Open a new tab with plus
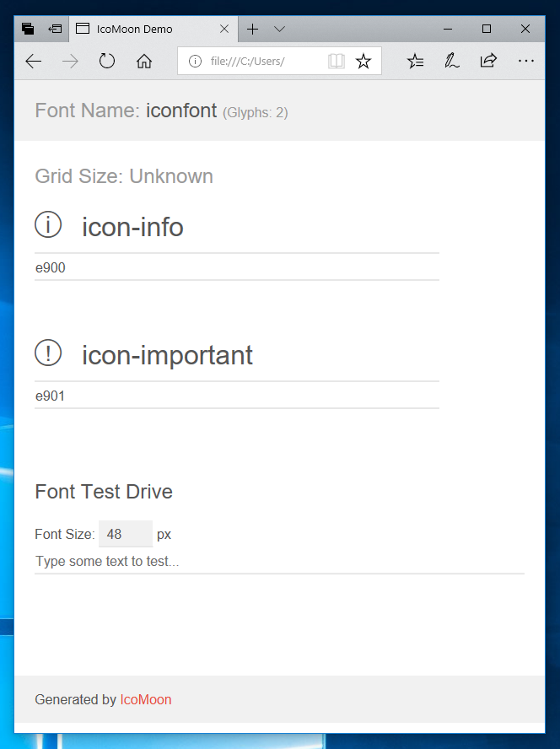This screenshot has height=749, width=560. [253, 30]
